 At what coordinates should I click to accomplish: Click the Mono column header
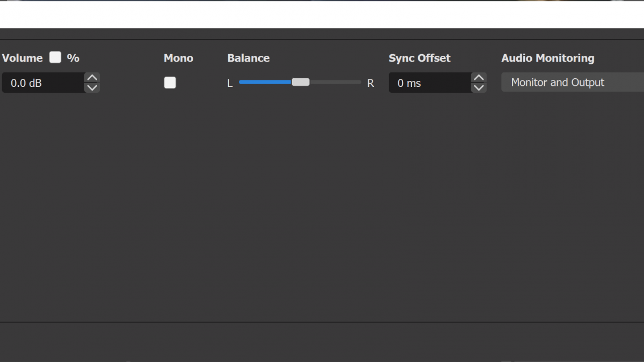pyautogui.click(x=178, y=58)
